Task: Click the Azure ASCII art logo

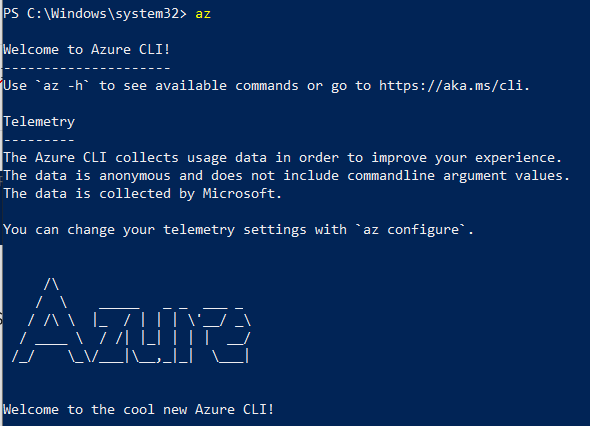Action: click(131, 321)
